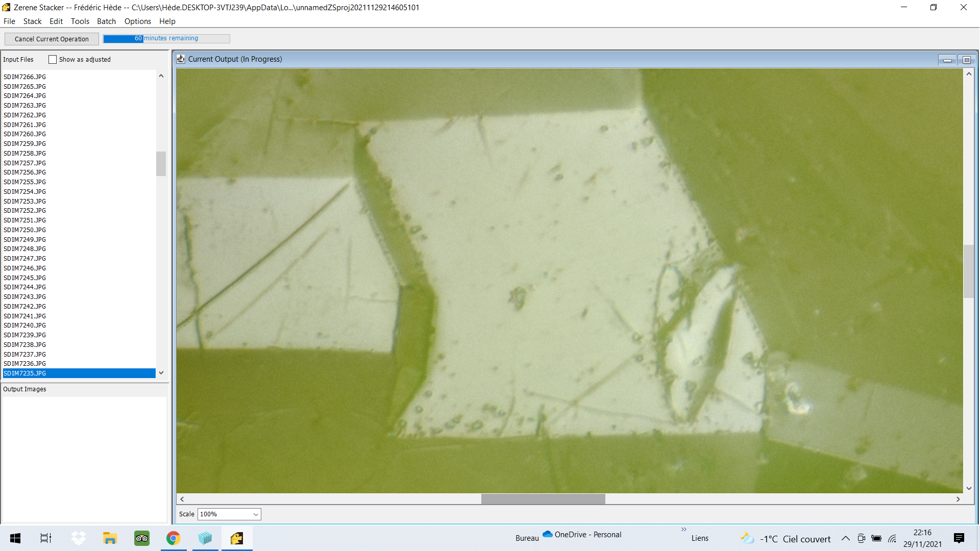Open the Options menu
The width and height of the screenshot is (980, 551).
pos(138,21)
